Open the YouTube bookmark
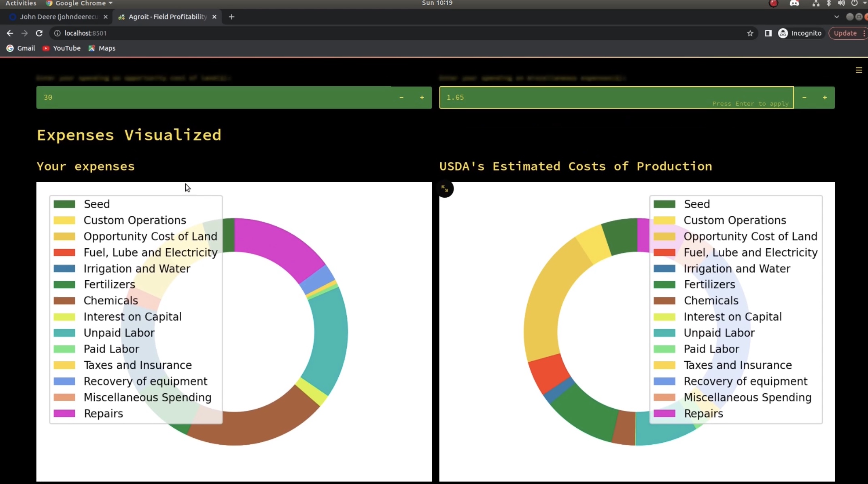This screenshot has width=868, height=484. point(62,48)
